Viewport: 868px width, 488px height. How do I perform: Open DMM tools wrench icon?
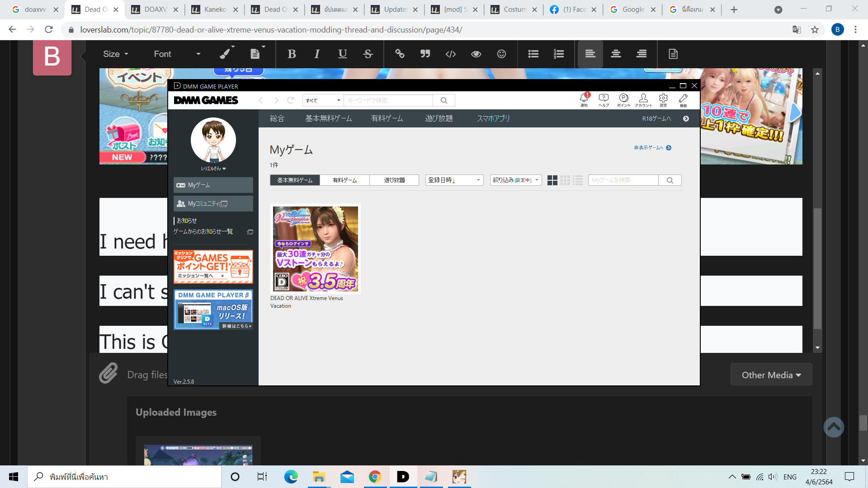tap(683, 100)
